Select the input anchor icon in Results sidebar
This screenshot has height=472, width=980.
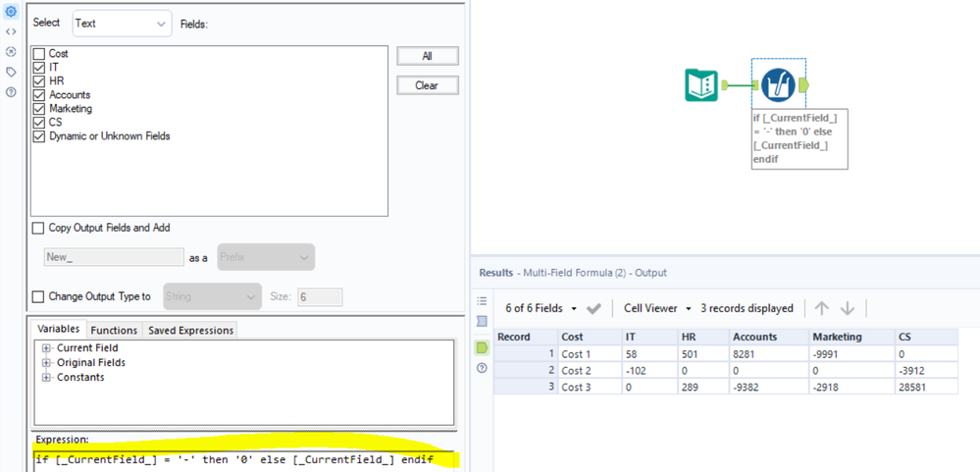pos(482,321)
